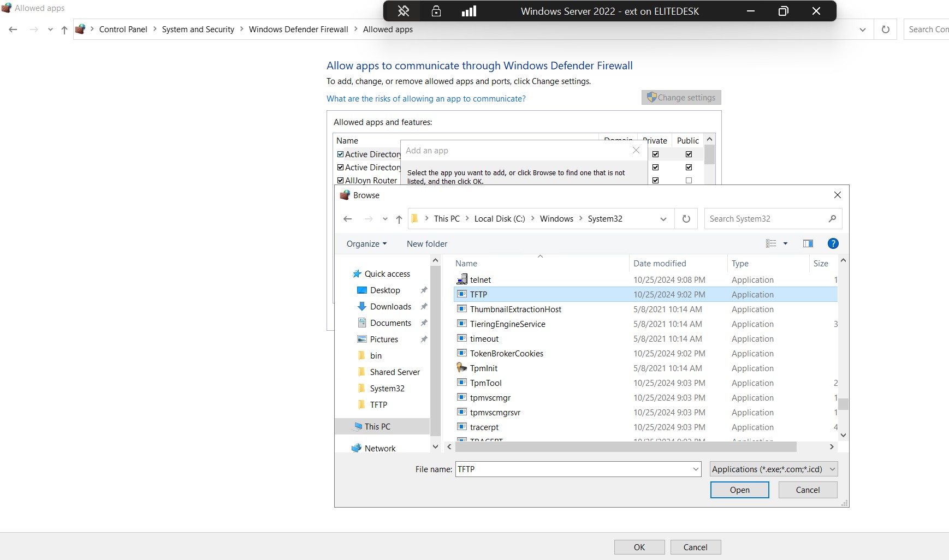Click the horizontal scrollbar in the file list
The image size is (949, 560).
point(626,447)
